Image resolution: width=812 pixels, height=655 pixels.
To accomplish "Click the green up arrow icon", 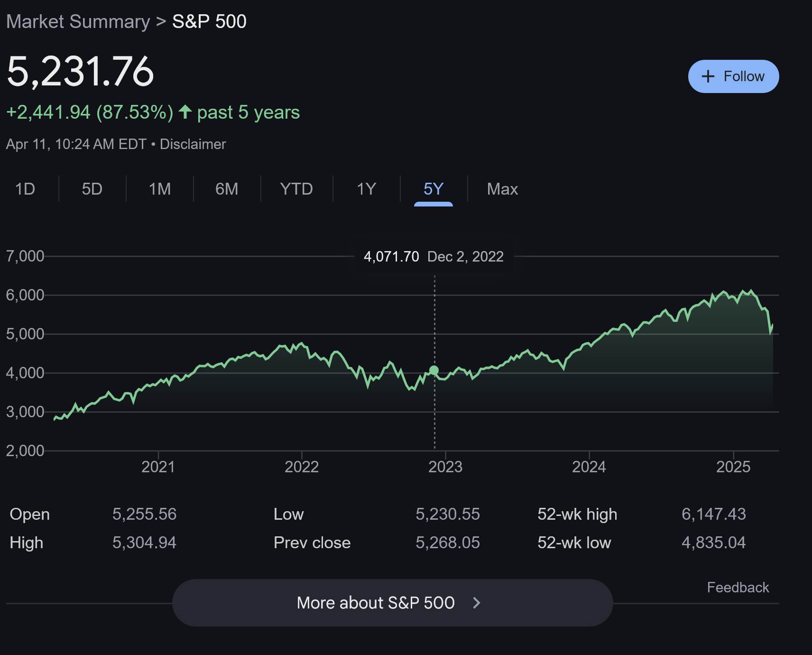I will (185, 112).
